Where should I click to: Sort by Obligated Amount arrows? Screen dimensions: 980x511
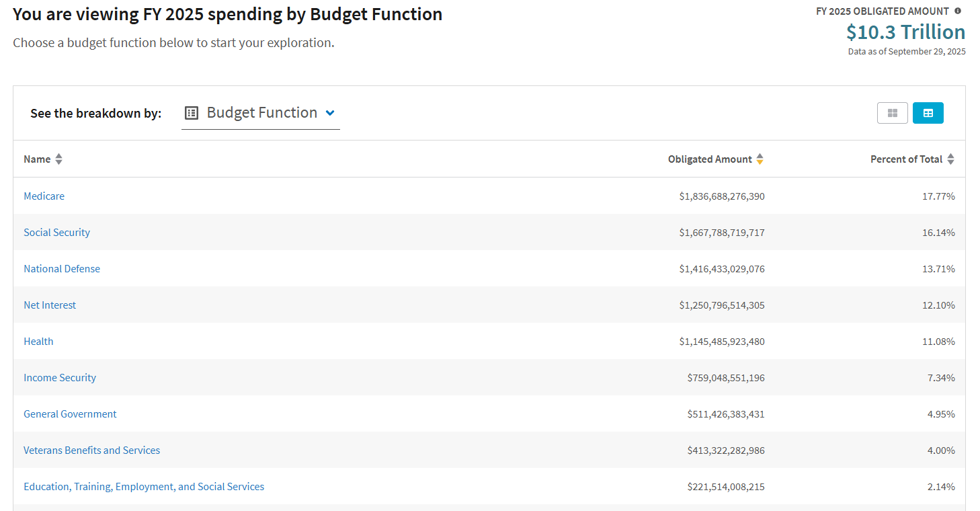point(760,159)
